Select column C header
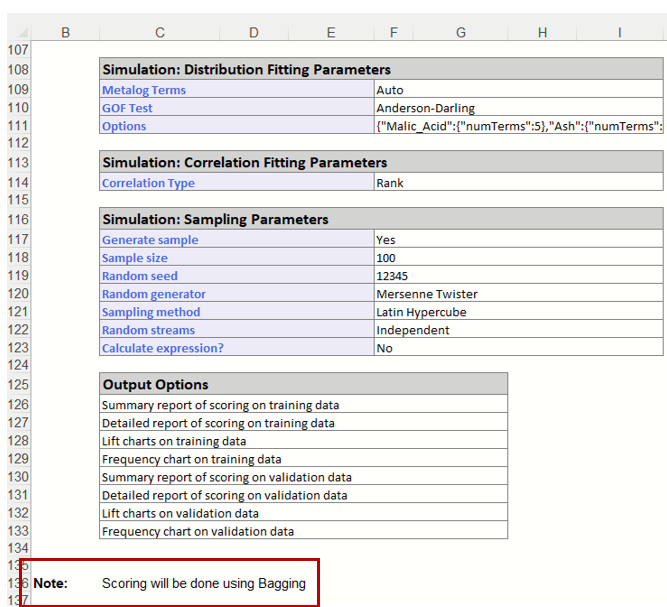Screen dimensions: 667x607 (x=160, y=32)
